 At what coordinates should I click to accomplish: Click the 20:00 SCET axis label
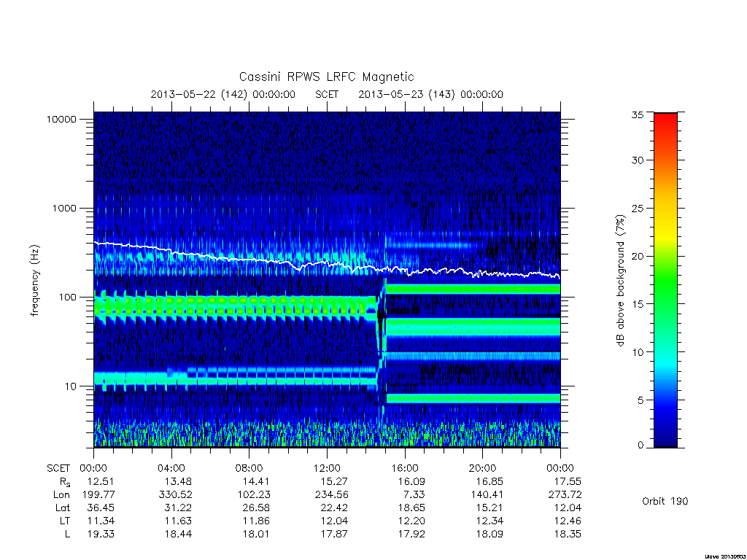(483, 468)
